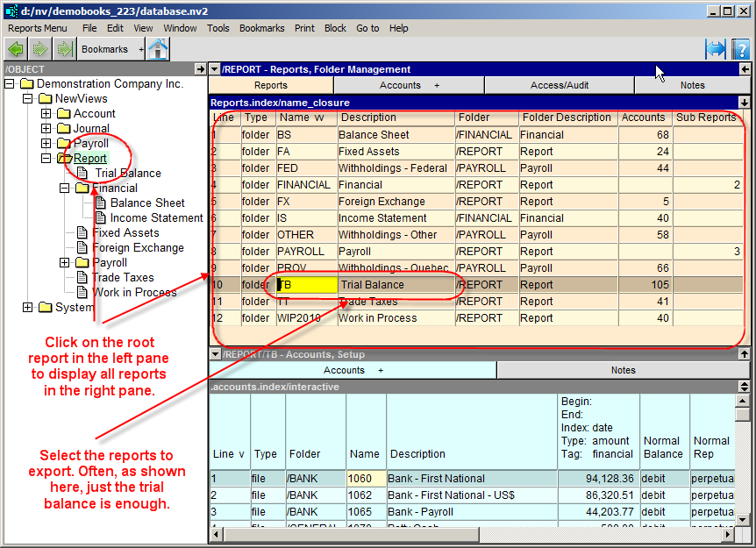Click the blue double-arrow icon in the toolbar

(716, 49)
